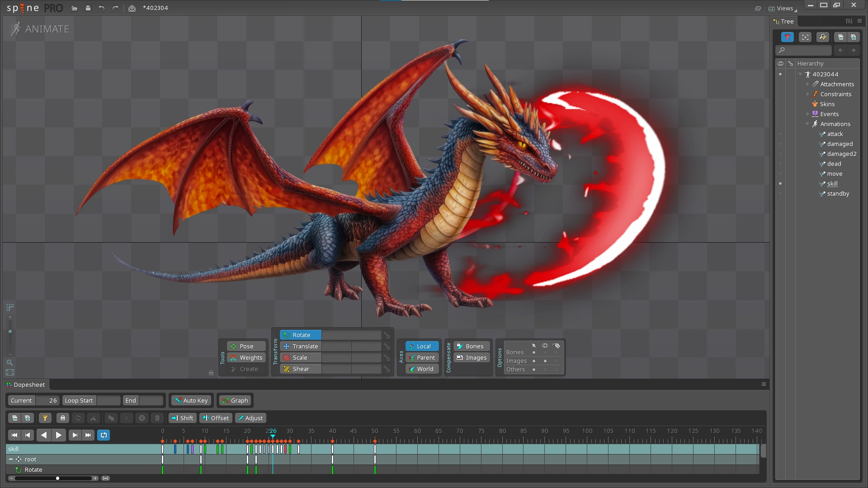Toggle animation loop repeat button
This screenshot has height=488, width=868.
pyautogui.click(x=104, y=435)
